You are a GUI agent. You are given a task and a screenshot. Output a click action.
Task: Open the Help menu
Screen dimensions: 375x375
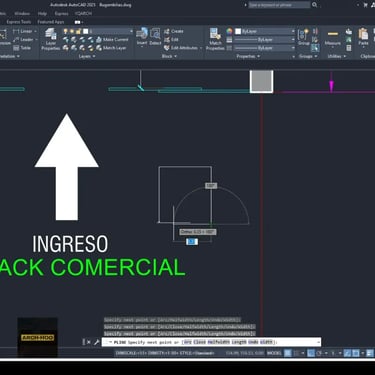(x=42, y=14)
